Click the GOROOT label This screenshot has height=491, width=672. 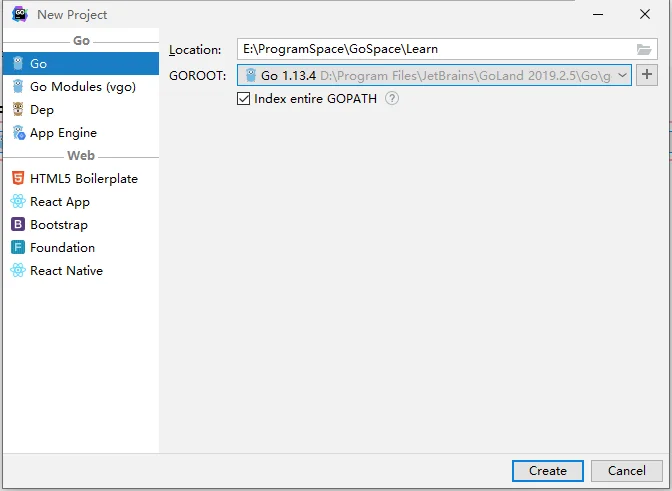(198, 76)
